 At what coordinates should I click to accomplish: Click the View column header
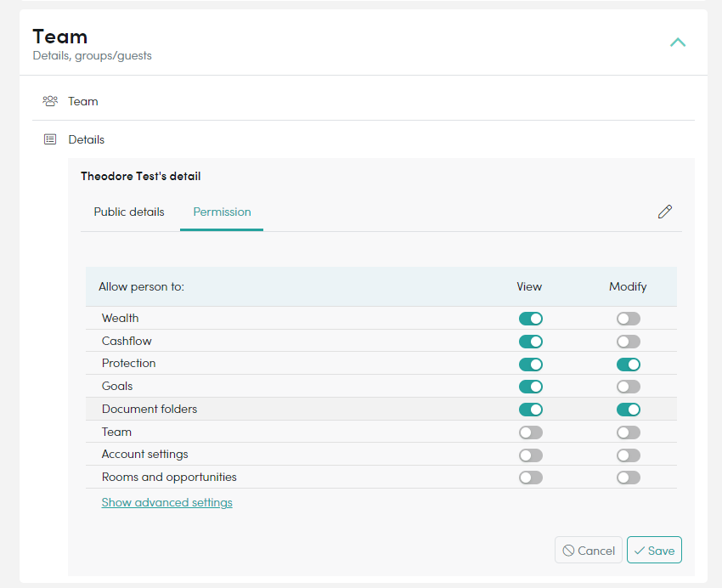click(529, 287)
